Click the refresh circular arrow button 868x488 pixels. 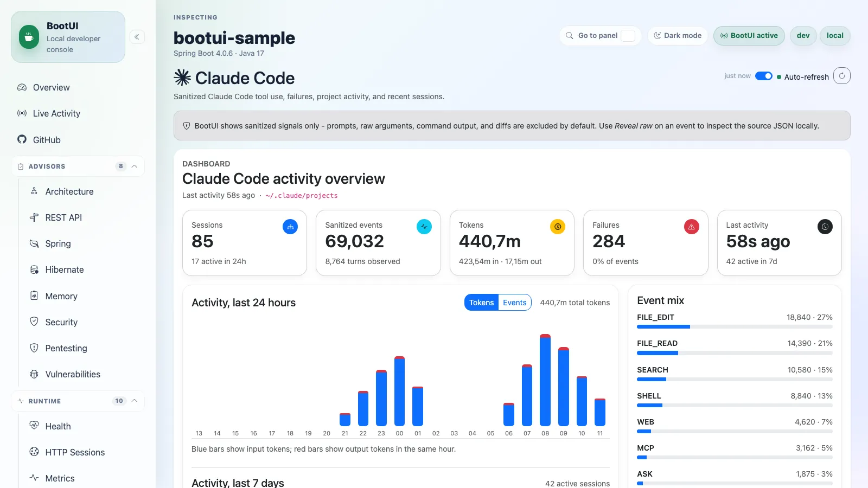[x=842, y=76]
